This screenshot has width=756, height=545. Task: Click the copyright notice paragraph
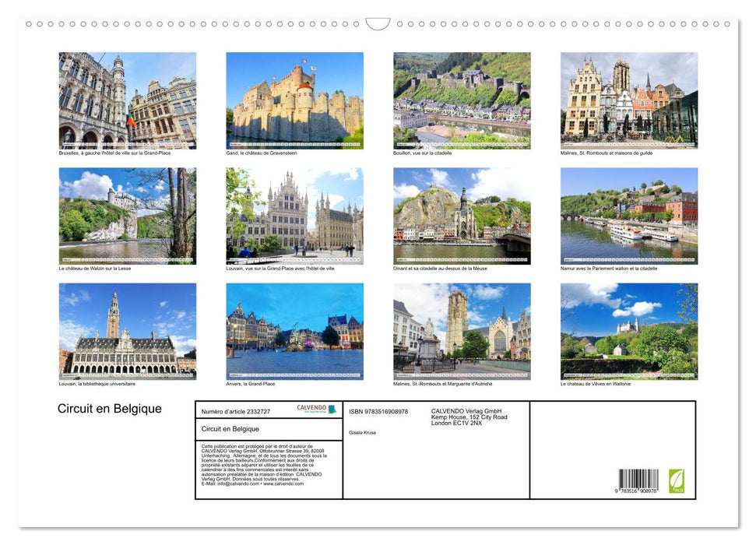click(264, 465)
